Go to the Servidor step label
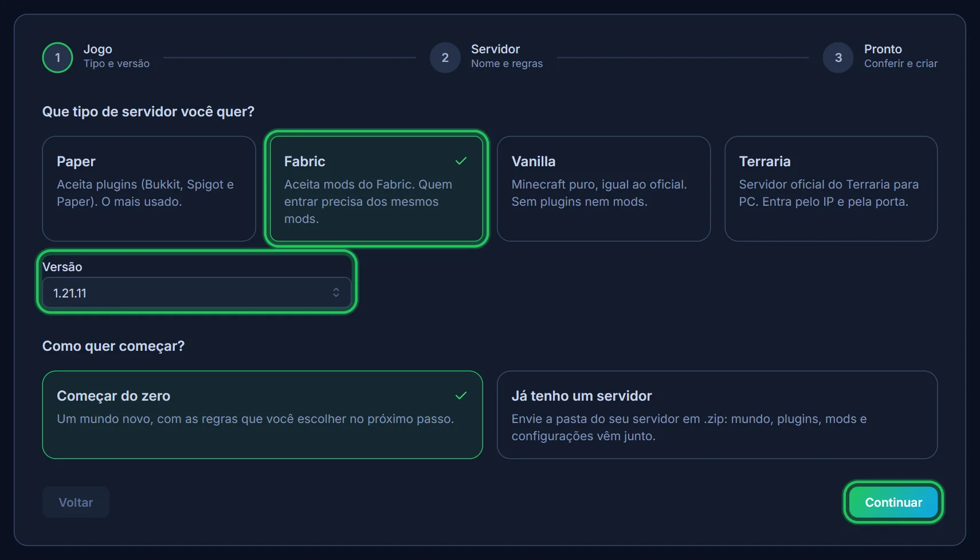 click(495, 49)
